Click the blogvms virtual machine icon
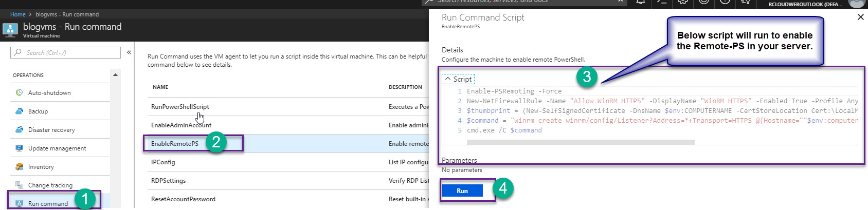This screenshot has width=868, height=210. click(x=10, y=30)
